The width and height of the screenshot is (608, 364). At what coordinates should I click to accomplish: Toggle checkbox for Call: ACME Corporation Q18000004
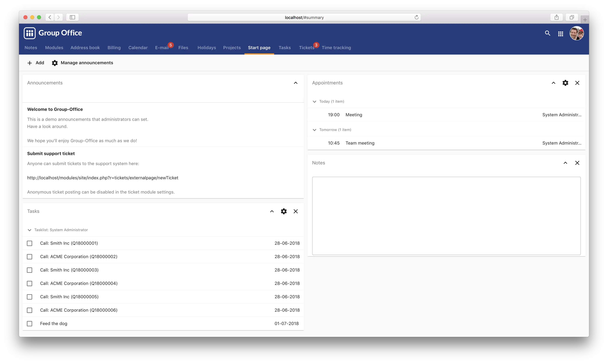(30, 283)
